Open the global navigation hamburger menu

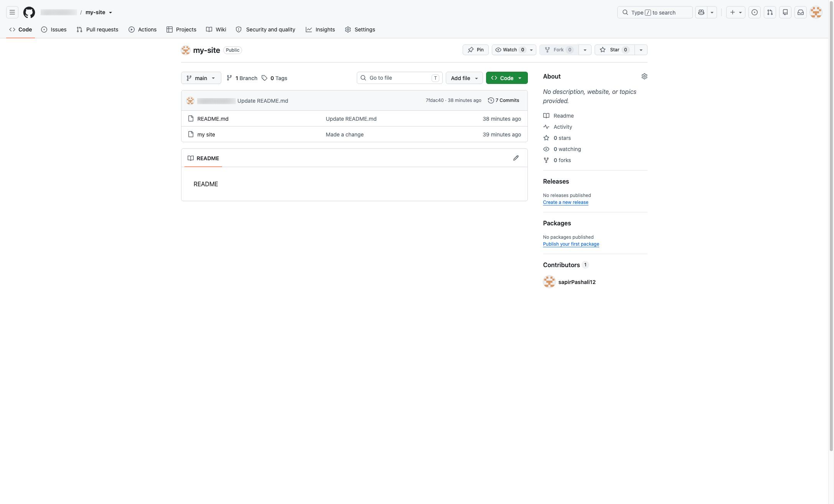12,12
